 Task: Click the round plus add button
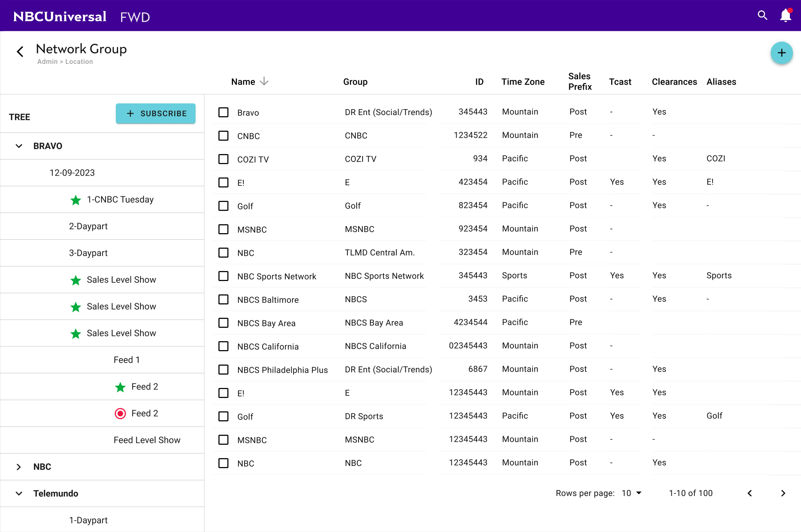coord(781,53)
